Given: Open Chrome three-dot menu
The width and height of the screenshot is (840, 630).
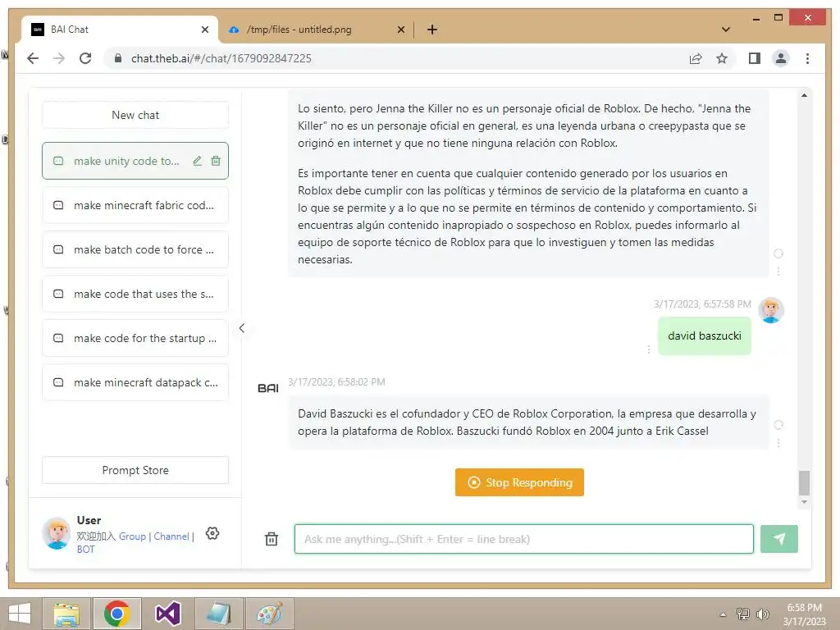Looking at the screenshot, I should click(x=807, y=58).
